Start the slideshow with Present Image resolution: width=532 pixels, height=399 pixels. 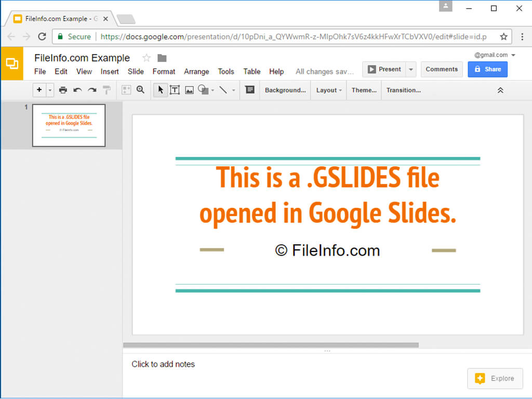(x=384, y=69)
